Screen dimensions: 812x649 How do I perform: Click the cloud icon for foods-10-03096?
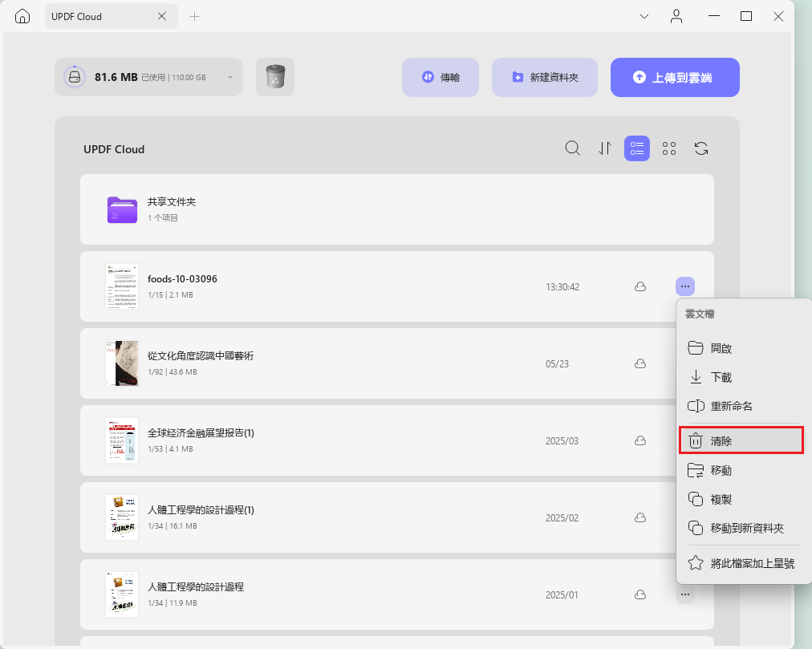click(640, 286)
